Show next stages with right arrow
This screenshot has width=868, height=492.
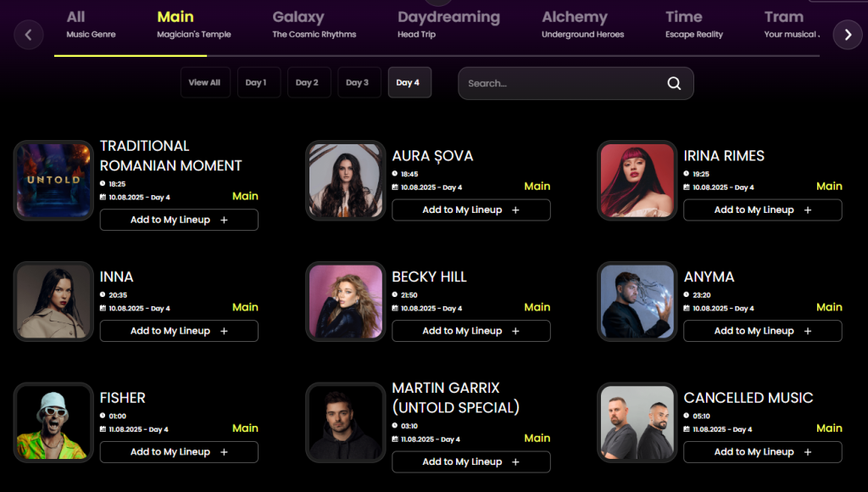[x=848, y=34]
